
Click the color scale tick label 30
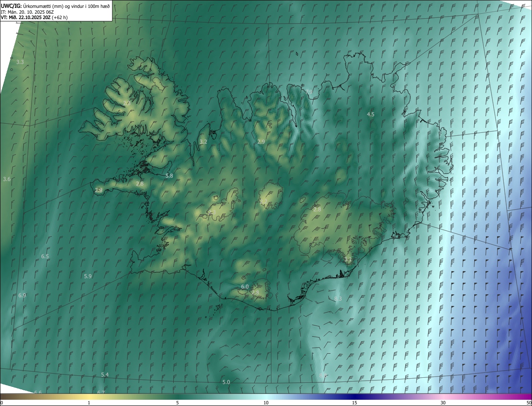[443, 403]
